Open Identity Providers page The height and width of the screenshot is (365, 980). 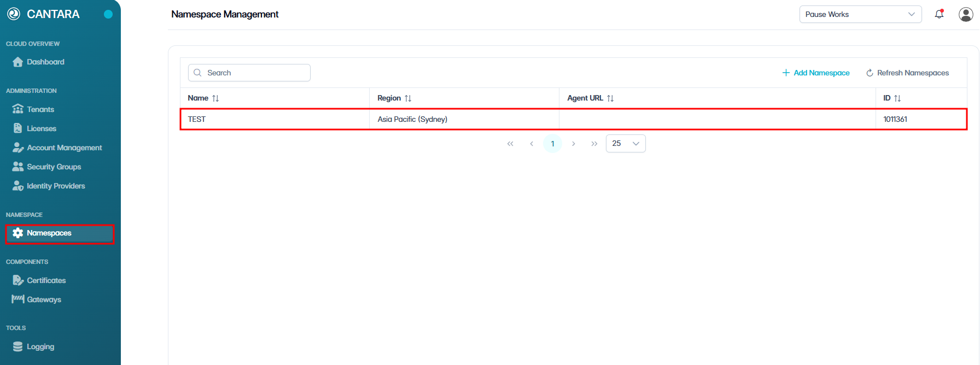(56, 186)
